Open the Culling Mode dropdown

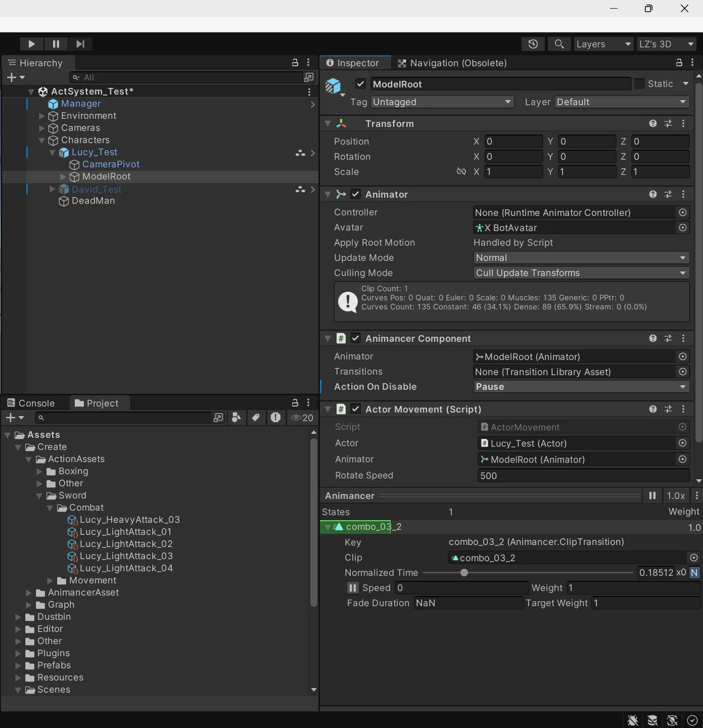coord(581,273)
